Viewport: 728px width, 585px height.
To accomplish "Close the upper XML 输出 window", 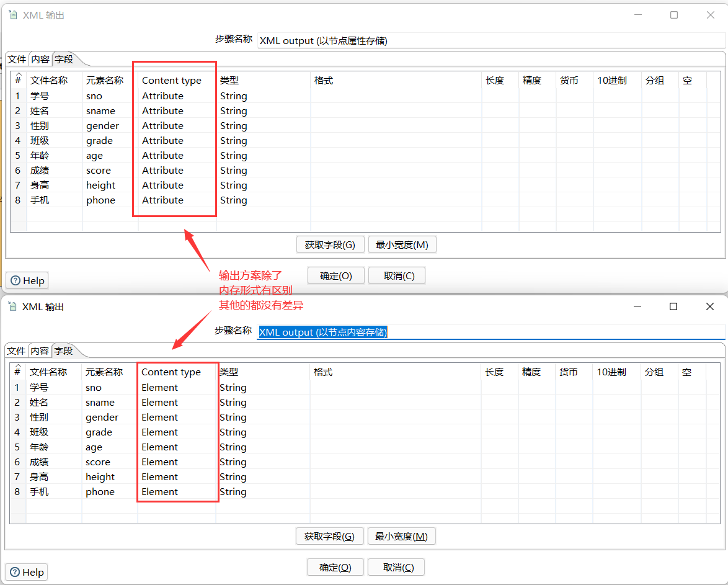I will (x=711, y=15).
